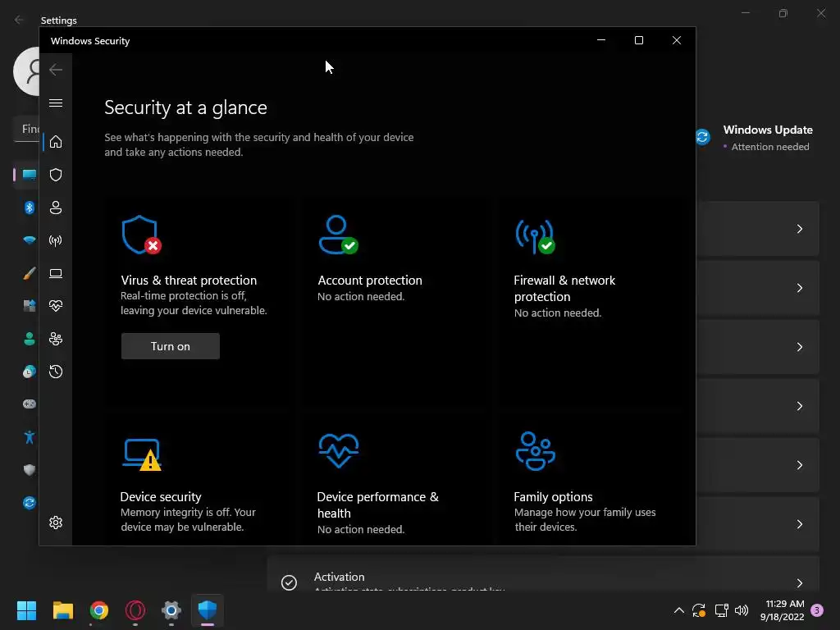
Task: Turn on real-time protection button
Action: tap(171, 346)
